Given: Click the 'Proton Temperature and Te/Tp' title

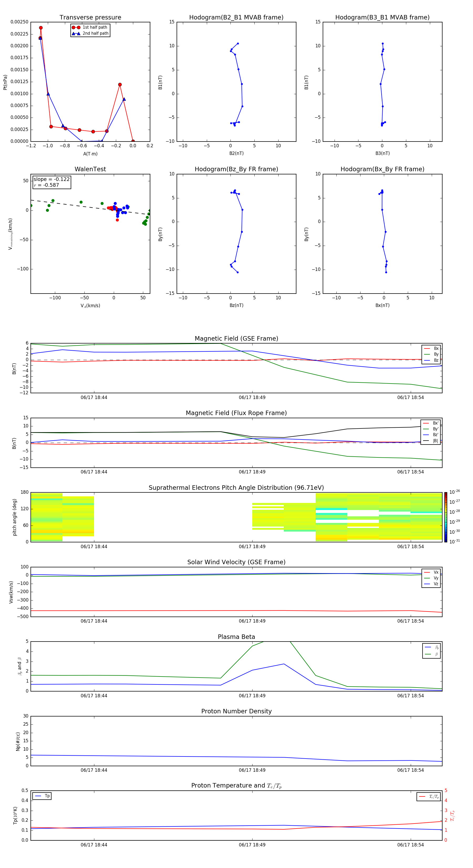Looking at the screenshot, I should (236, 785).
